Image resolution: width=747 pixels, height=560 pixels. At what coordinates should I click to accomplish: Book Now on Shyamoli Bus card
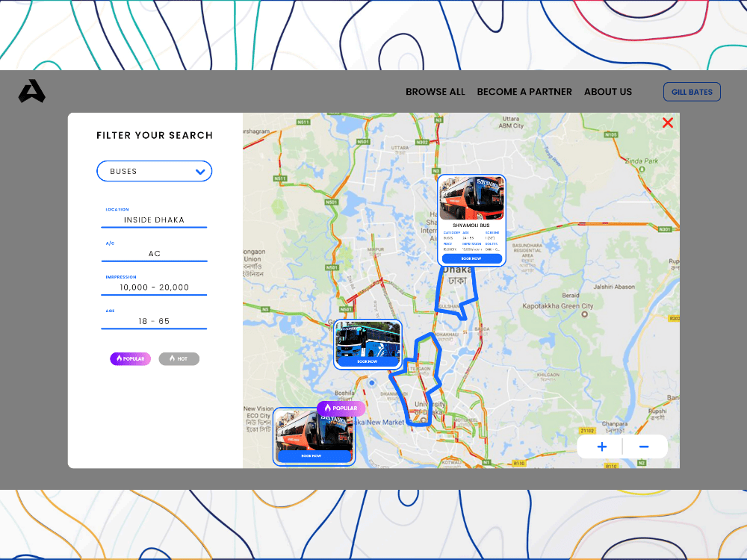471,258
